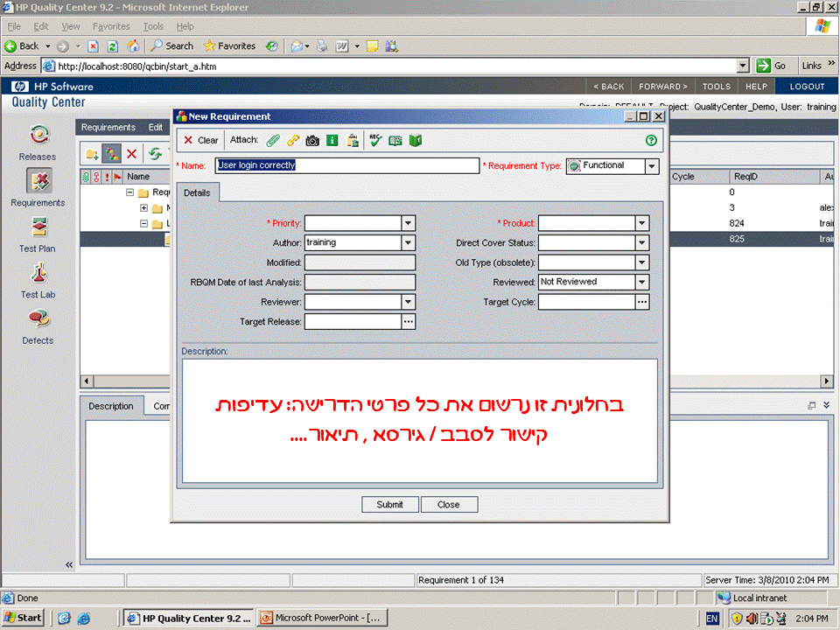Open the IE Tools menu
This screenshot has height=630, width=840.
click(153, 26)
